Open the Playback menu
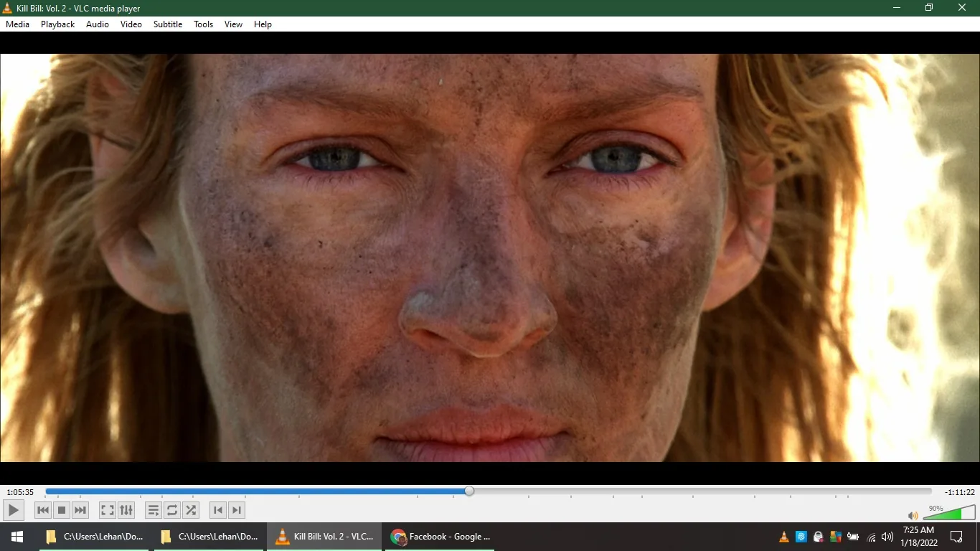 point(57,24)
